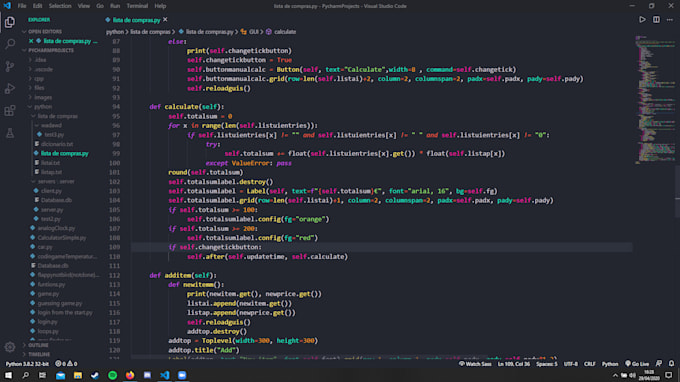Viewport: 680px width, 382px height.
Task: Open the editor More Actions ellipsis
Action: 670,20
